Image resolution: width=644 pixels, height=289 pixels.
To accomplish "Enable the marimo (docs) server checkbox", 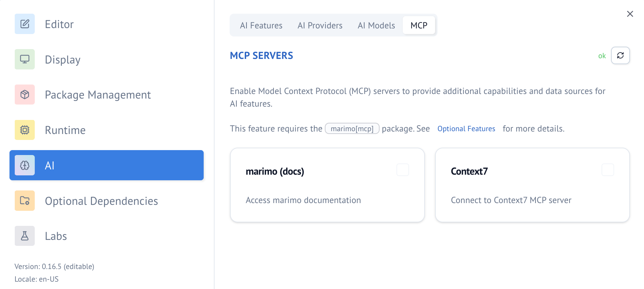I will [x=402, y=170].
